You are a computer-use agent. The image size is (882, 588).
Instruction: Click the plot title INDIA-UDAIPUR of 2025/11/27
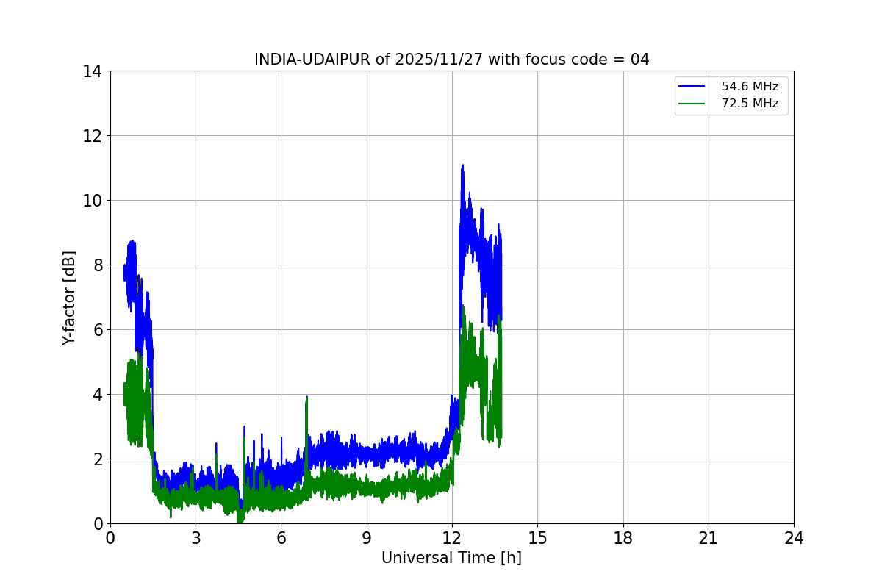coord(451,60)
